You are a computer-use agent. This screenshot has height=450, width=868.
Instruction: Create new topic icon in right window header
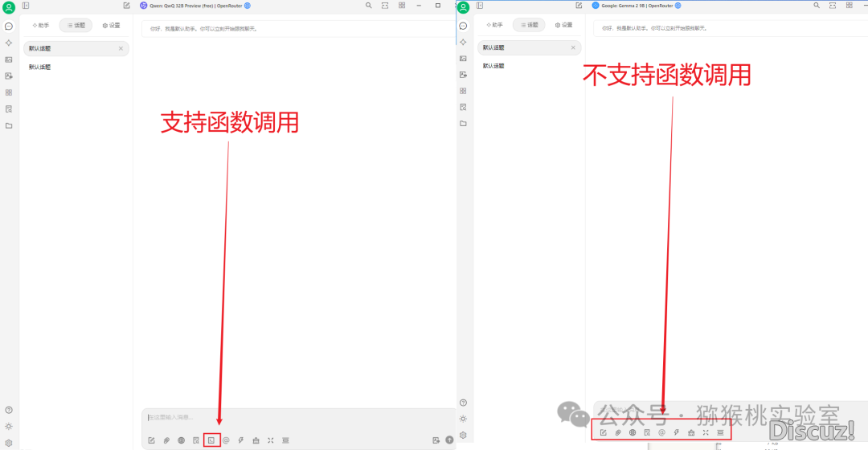(579, 6)
